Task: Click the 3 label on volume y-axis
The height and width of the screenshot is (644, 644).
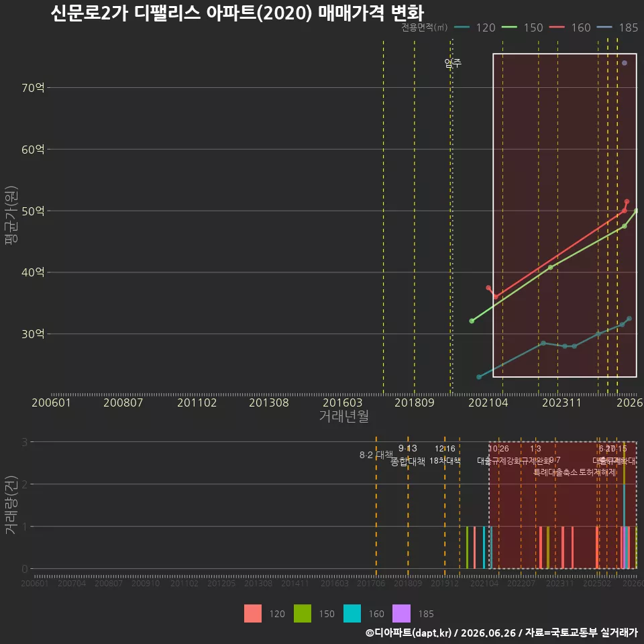Action: pyautogui.click(x=25, y=442)
